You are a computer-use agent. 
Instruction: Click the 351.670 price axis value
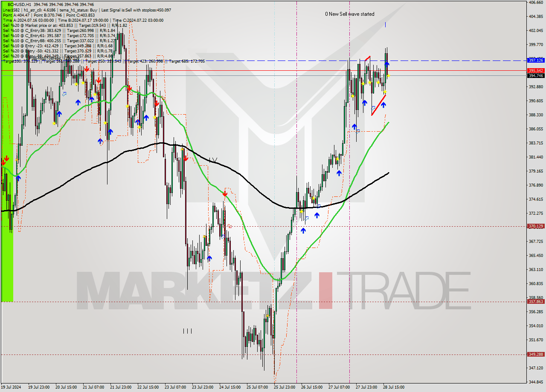(x=535, y=340)
